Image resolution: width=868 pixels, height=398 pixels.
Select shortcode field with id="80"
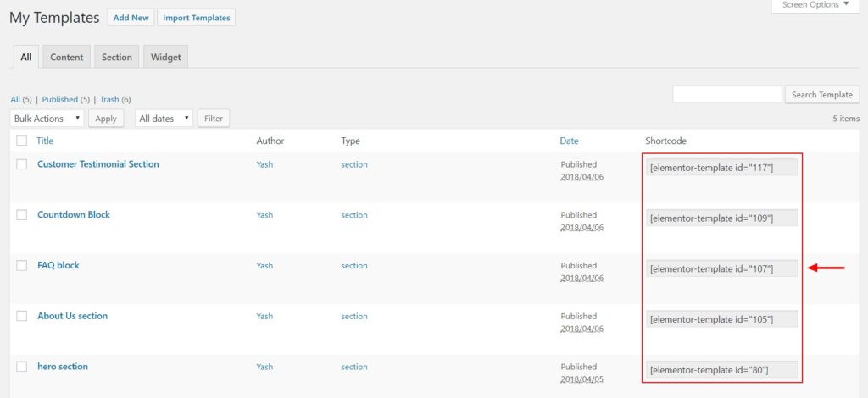coord(722,370)
